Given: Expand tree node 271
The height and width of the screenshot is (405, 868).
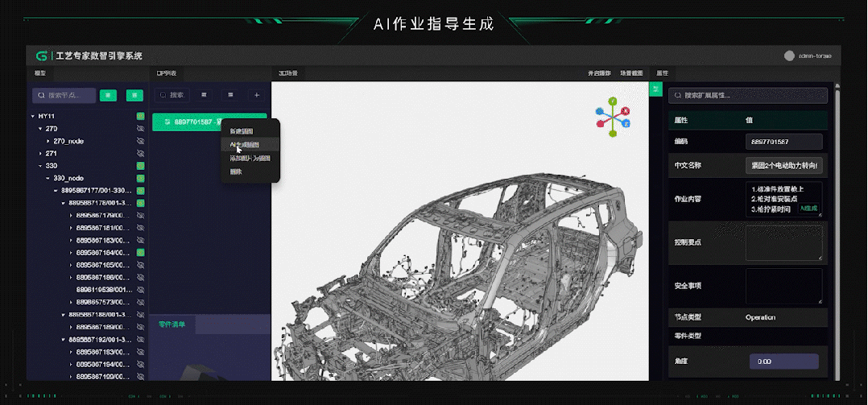Looking at the screenshot, I should pos(40,153).
